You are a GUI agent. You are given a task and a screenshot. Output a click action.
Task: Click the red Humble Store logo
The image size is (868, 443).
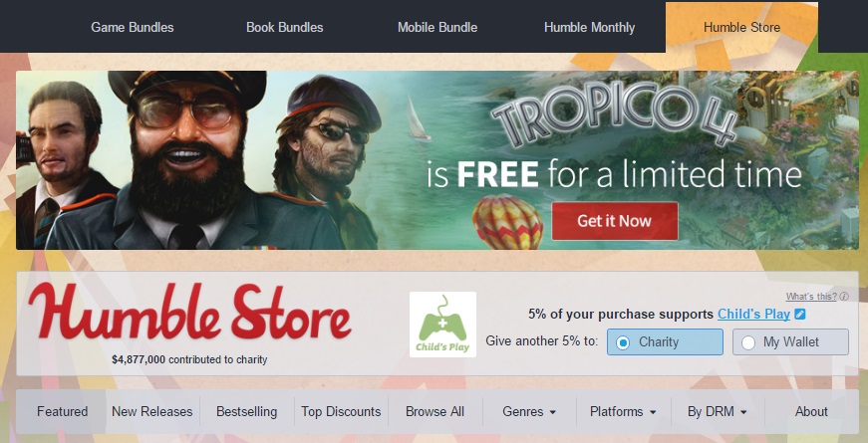coord(190,313)
